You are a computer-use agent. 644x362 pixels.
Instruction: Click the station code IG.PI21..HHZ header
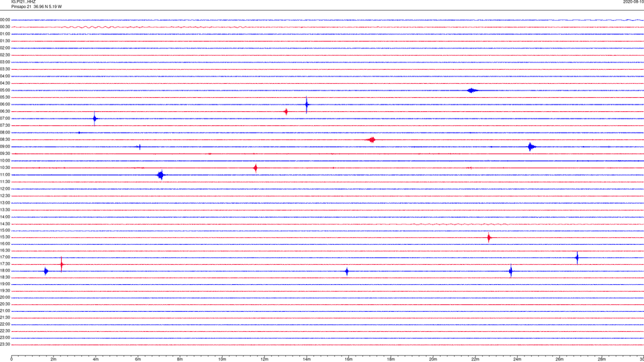[23, 1]
